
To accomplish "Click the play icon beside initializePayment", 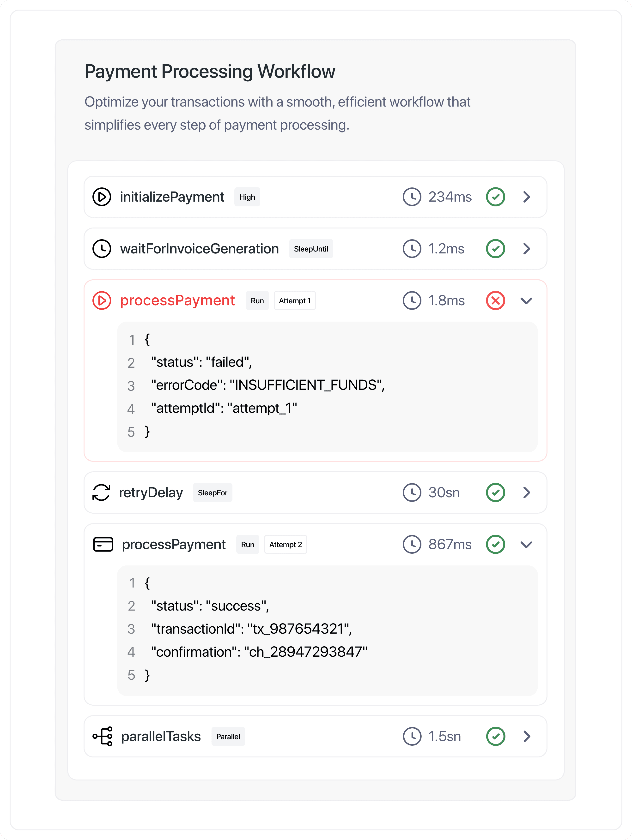I will click(102, 197).
